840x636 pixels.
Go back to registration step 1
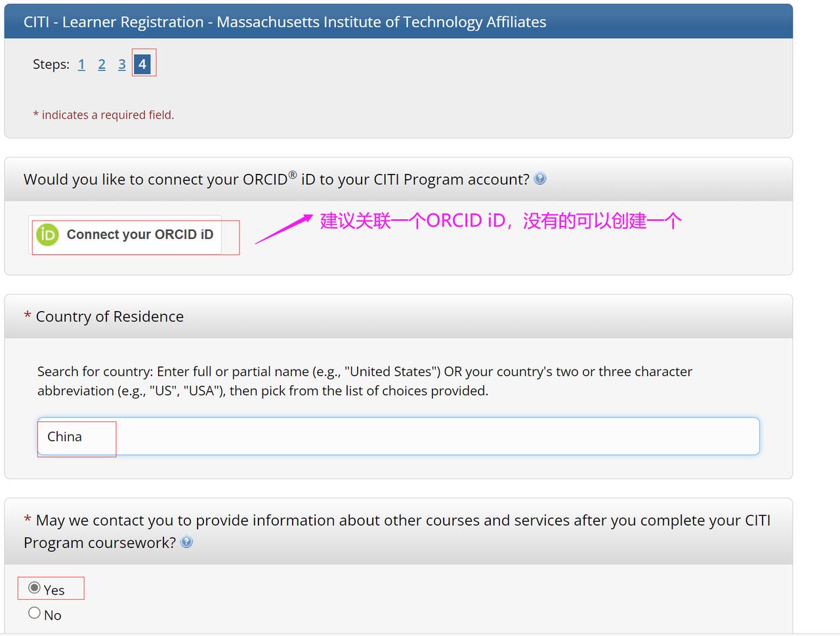[x=81, y=64]
